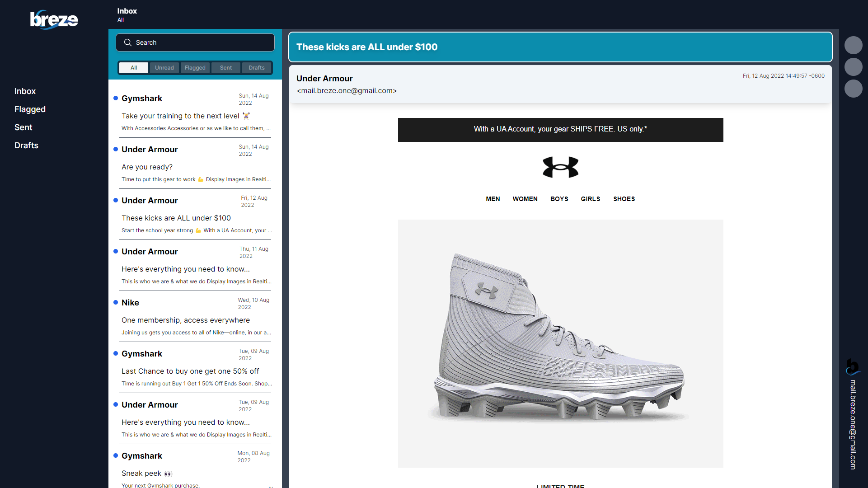Viewport: 868px width, 488px height.
Task: Click unread dot on Nike email
Action: [116, 302]
